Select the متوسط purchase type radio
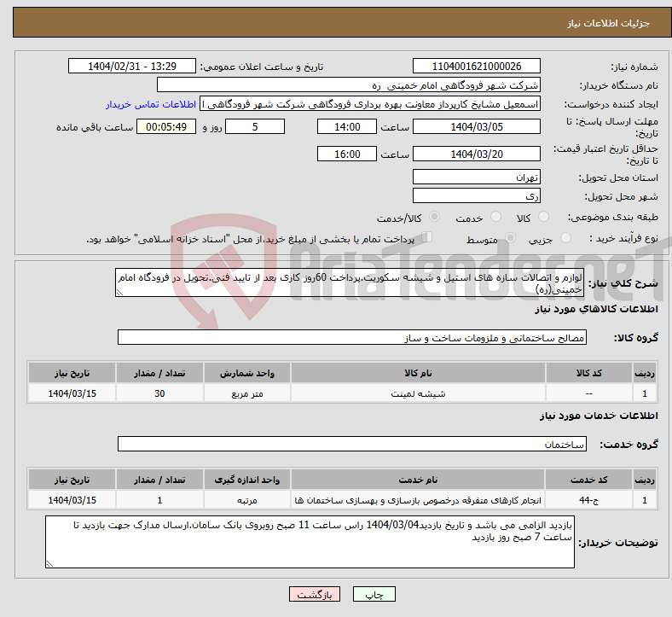Viewport: 672px width, 617px height. pyautogui.click(x=510, y=237)
